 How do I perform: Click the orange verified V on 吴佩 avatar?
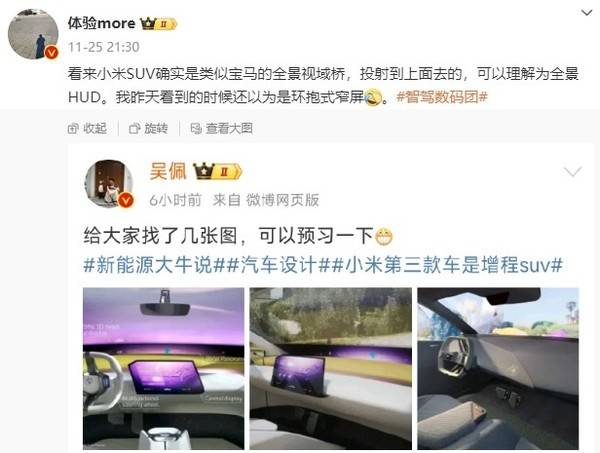coord(126,200)
